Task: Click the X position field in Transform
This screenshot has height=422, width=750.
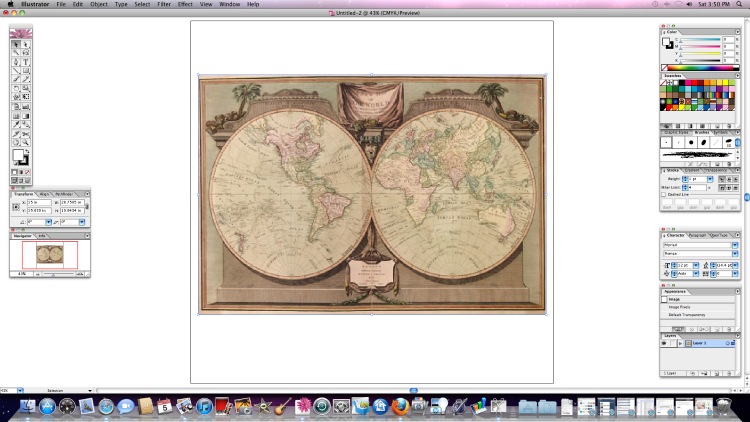Action: pos(40,203)
